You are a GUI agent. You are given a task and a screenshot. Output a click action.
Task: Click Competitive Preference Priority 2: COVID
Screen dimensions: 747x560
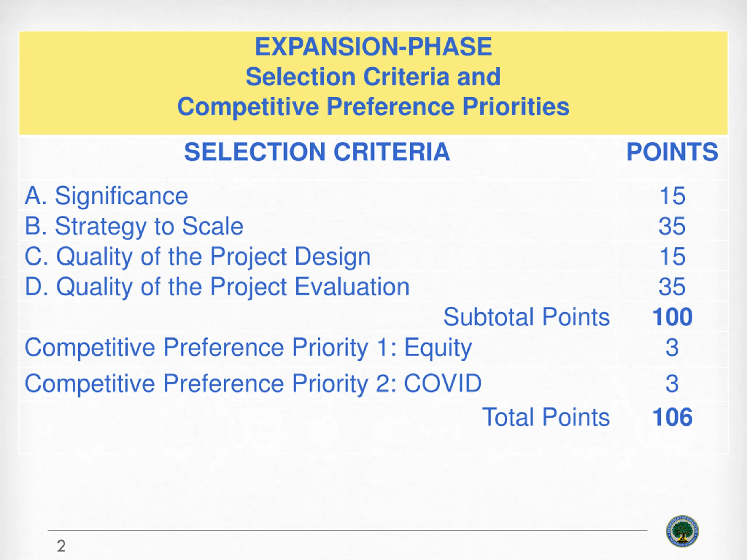253,384
